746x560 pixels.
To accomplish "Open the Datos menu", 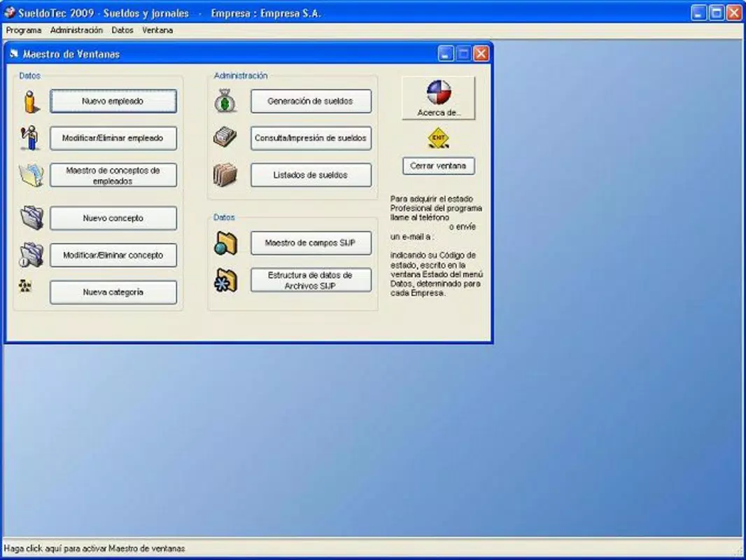I will (x=122, y=30).
